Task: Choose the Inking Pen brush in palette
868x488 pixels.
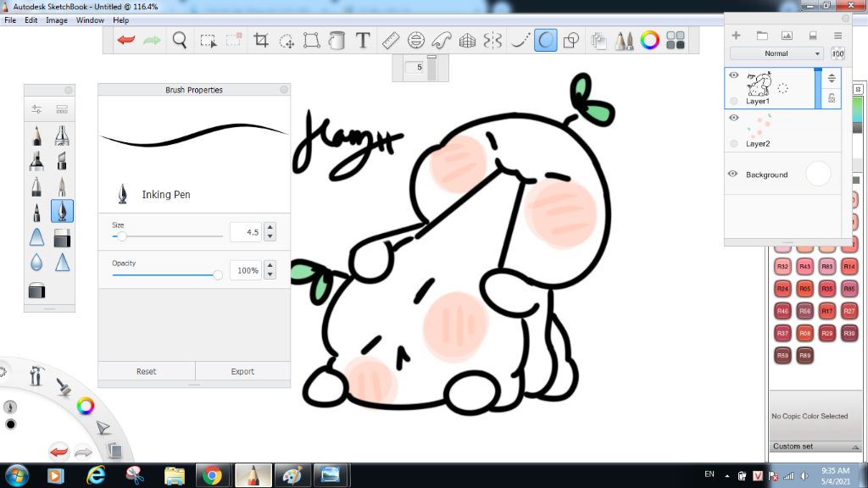Action: click(x=62, y=211)
